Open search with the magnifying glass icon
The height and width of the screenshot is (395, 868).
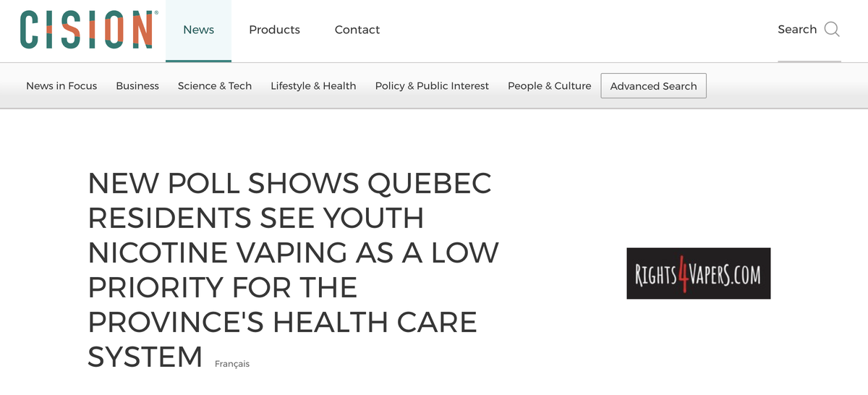point(832,30)
